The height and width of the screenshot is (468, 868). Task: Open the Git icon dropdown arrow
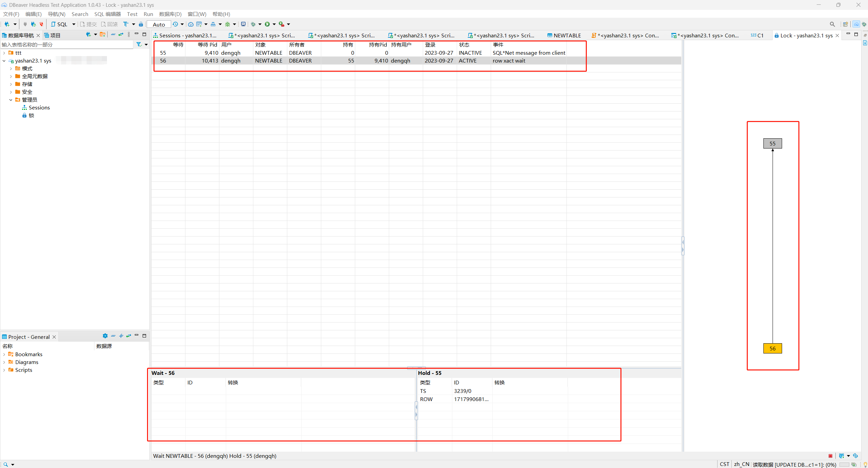(206, 24)
